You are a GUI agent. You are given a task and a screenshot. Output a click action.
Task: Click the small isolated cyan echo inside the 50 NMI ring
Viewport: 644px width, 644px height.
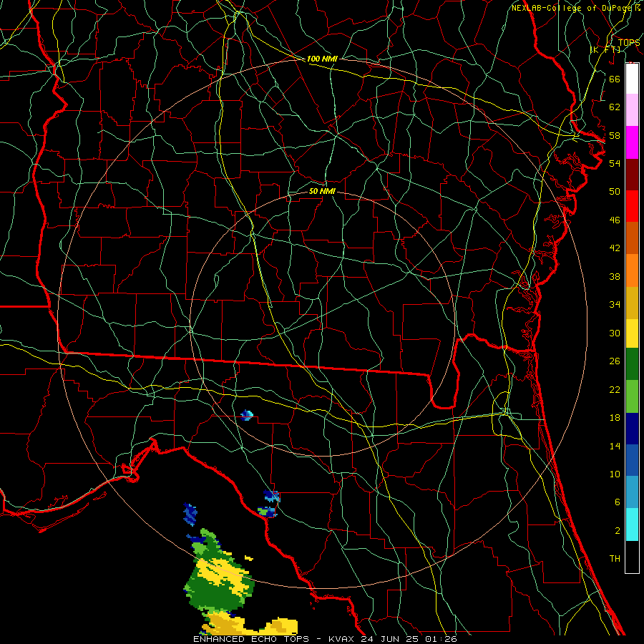(x=246, y=415)
